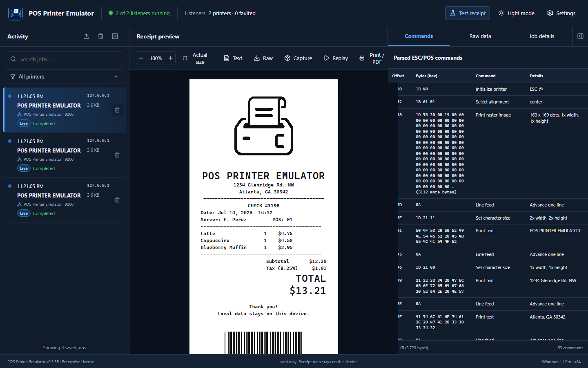The height and width of the screenshot is (368, 588).
Task: Click the Raw download button
Action: point(263,58)
